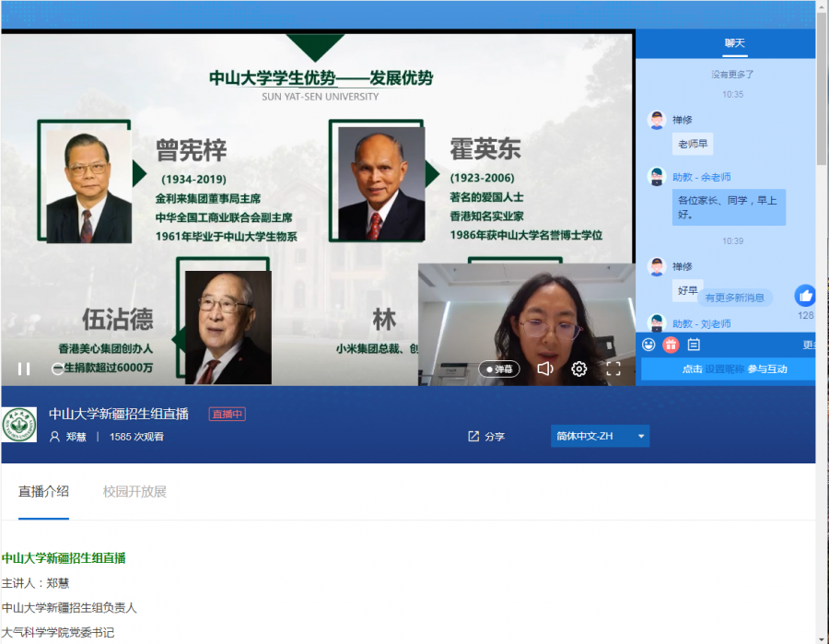This screenshot has width=829, height=644.
Task: Switch to the 直播介绍 tab
Action: point(43,491)
